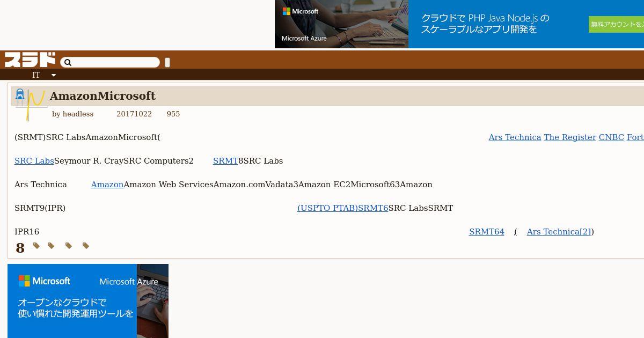Click the date text 20171022
The height and width of the screenshot is (338, 644).
pyautogui.click(x=134, y=114)
